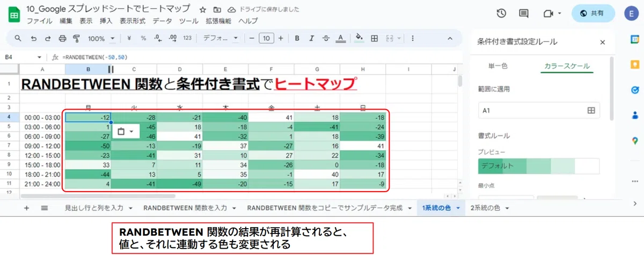Click the font size field showing 10
The width and height of the screenshot is (644, 255).
pos(266,38)
